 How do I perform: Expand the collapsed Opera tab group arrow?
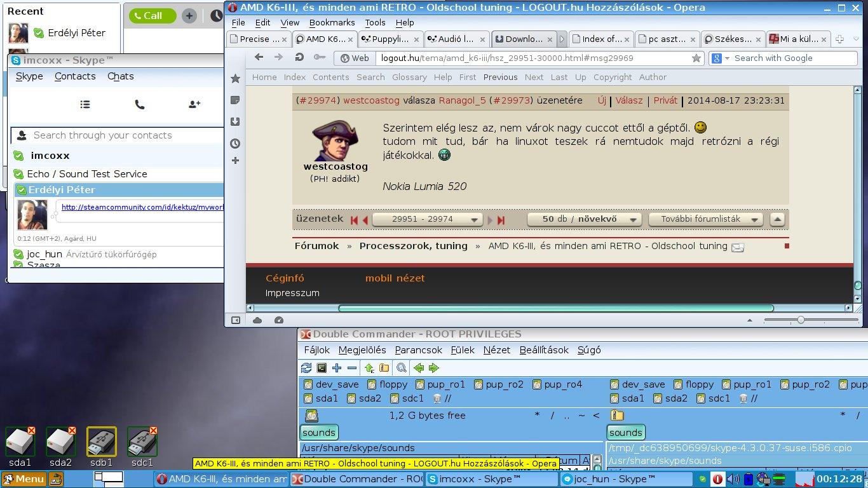(562, 39)
